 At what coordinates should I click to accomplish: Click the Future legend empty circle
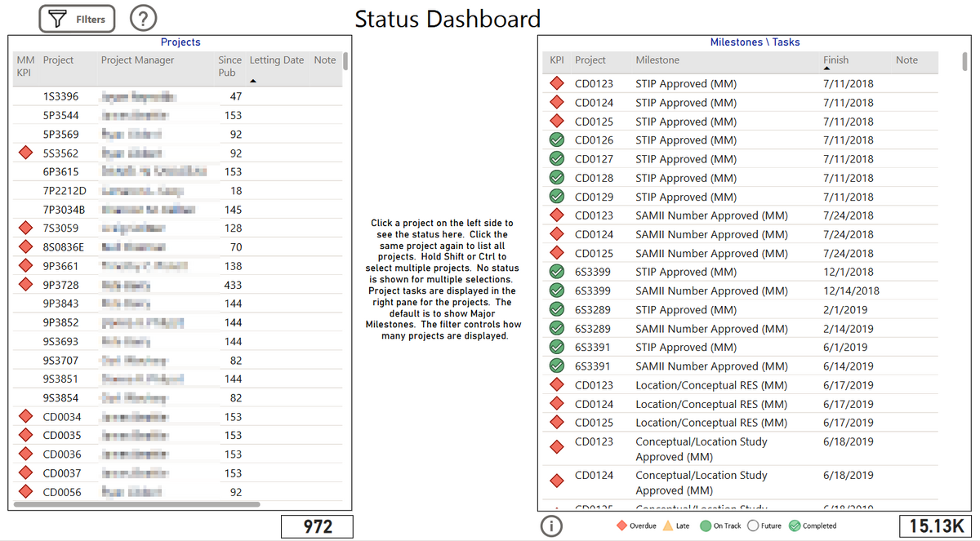coord(753,526)
